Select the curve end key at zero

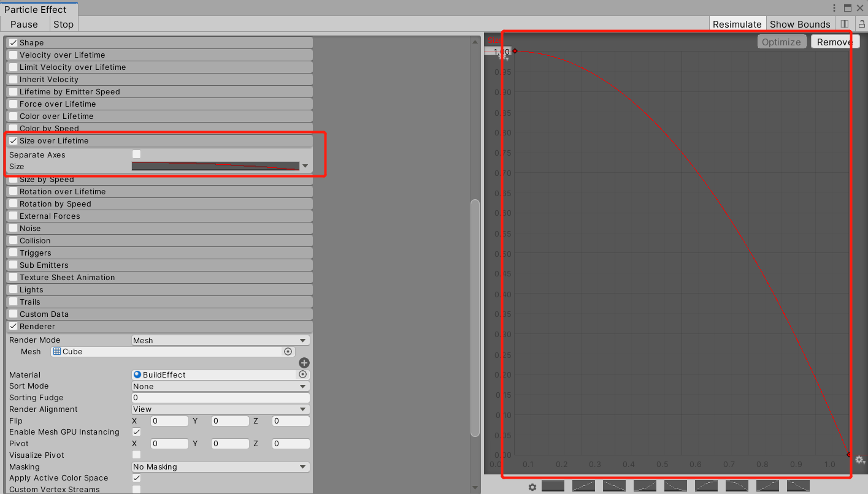coord(848,455)
